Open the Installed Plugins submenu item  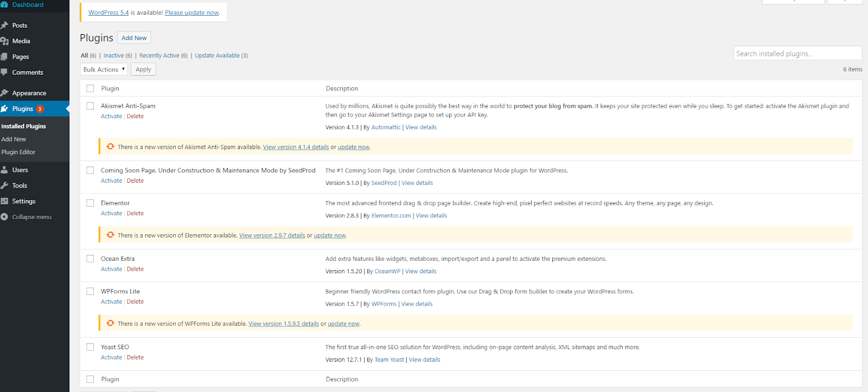[23, 126]
